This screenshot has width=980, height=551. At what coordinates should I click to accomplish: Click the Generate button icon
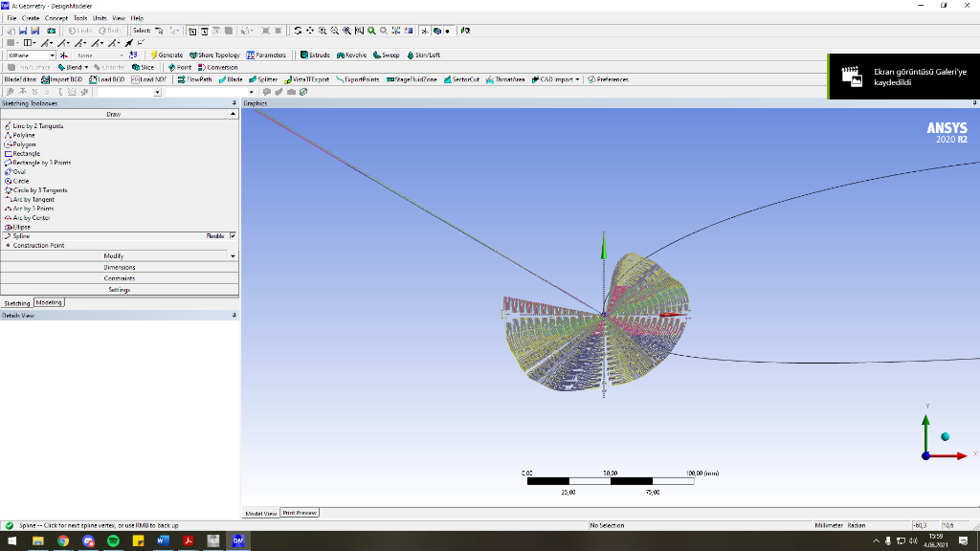click(x=153, y=55)
